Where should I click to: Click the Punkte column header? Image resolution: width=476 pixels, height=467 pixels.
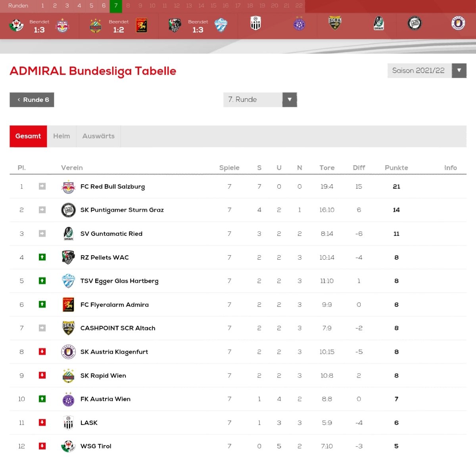[x=396, y=168]
